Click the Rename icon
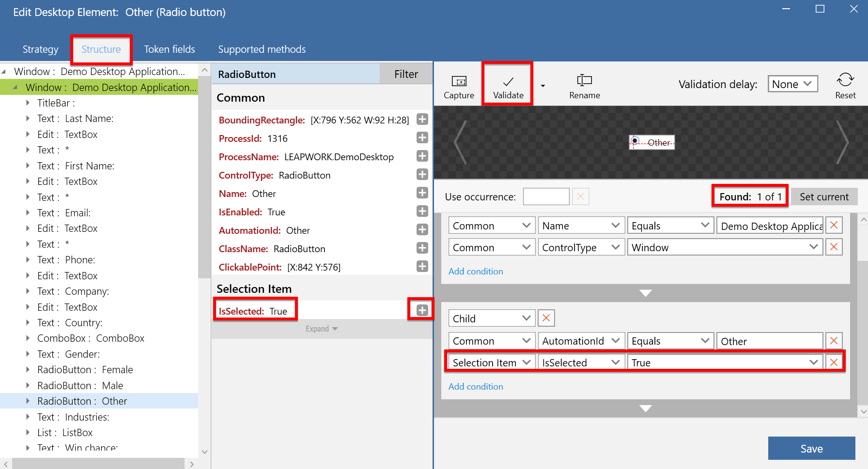This screenshot has height=469, width=868. click(x=584, y=80)
